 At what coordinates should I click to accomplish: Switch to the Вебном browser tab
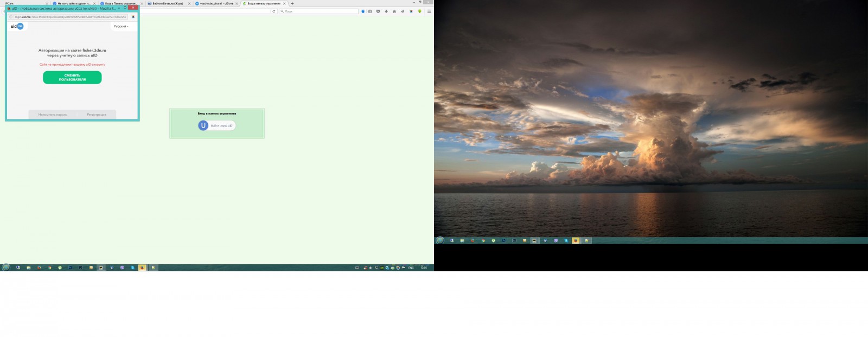(168, 3)
